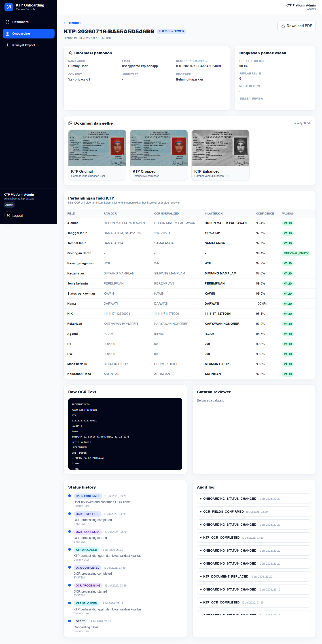This screenshot has height=644, width=322.
Task: Click the NILAI TERKINI column header
Action: [214, 213]
